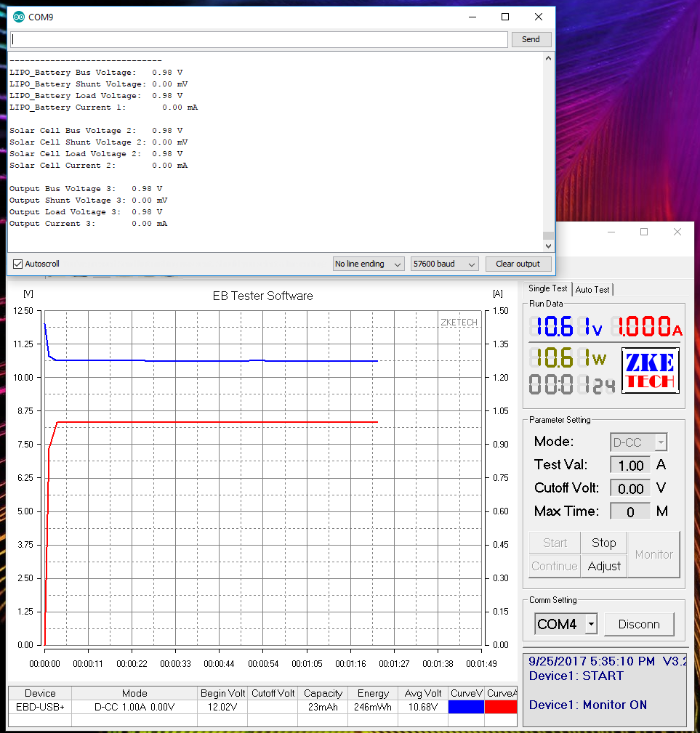
Task: Close the COM9 serial monitor window
Action: [539, 17]
